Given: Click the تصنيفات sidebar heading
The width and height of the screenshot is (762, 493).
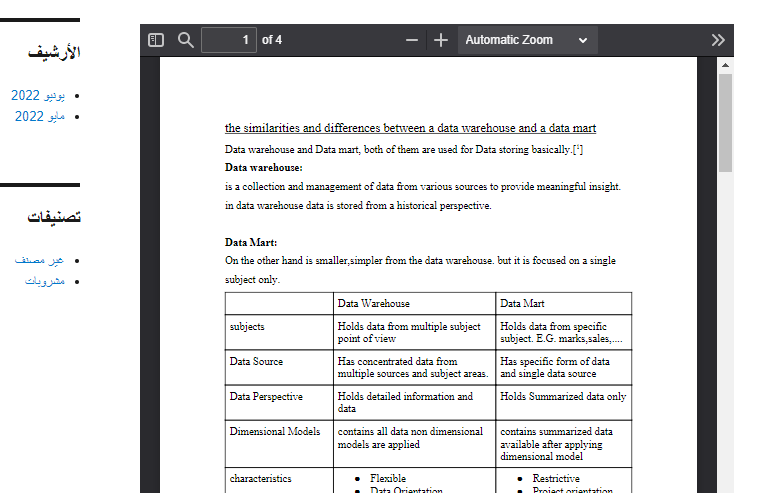Looking at the screenshot, I should (54, 217).
